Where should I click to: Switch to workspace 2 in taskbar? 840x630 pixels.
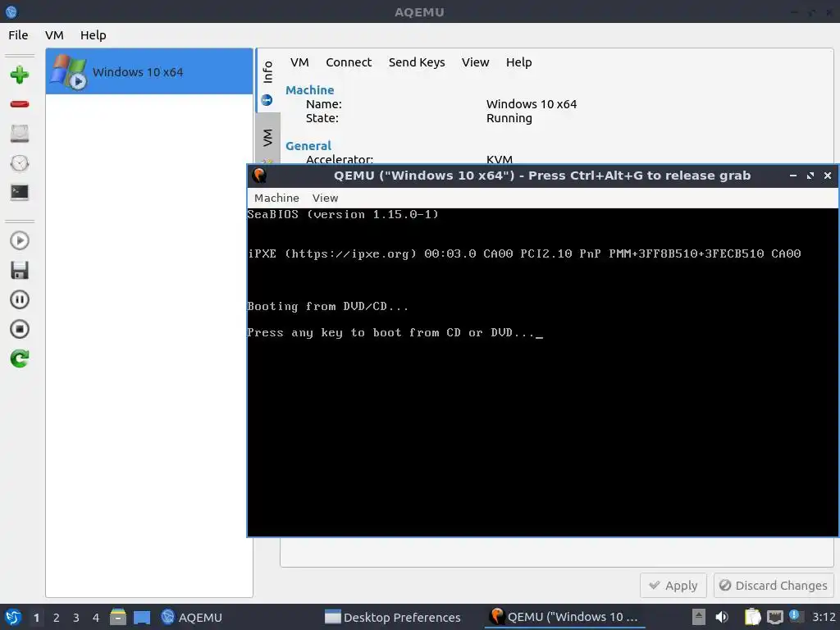coord(57,618)
